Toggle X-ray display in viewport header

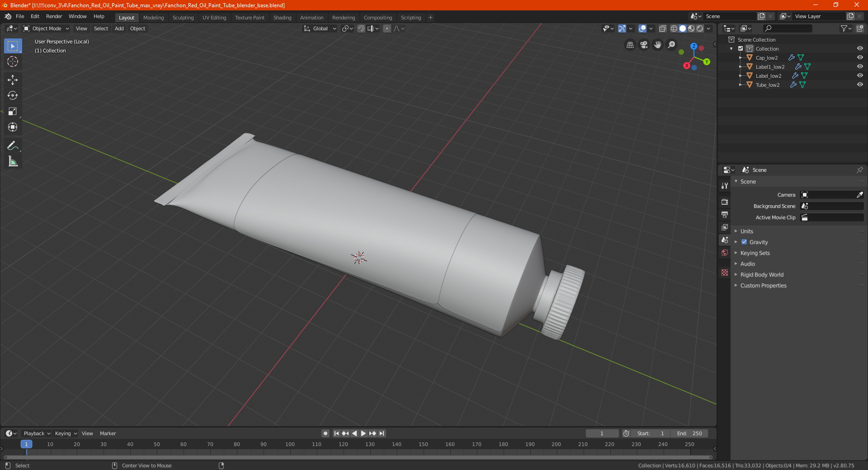click(662, 28)
